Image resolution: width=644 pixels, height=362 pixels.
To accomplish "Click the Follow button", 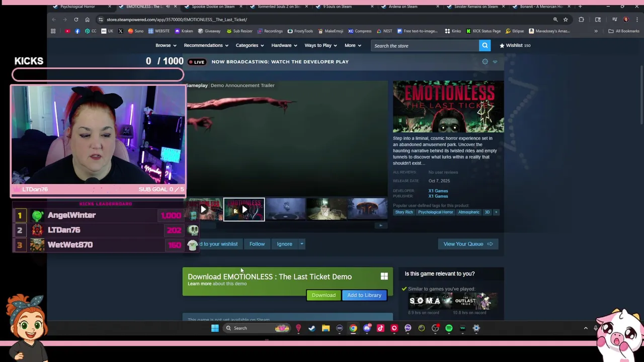I will [257, 244].
